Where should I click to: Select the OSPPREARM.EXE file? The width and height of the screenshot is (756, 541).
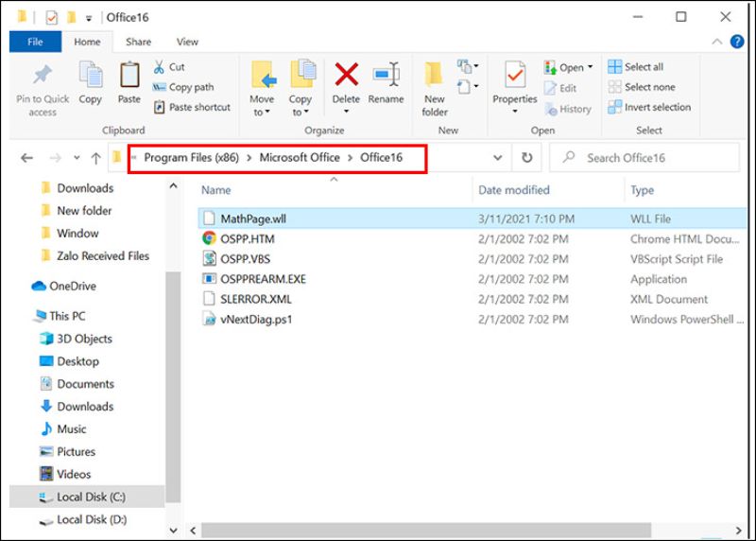472,279
